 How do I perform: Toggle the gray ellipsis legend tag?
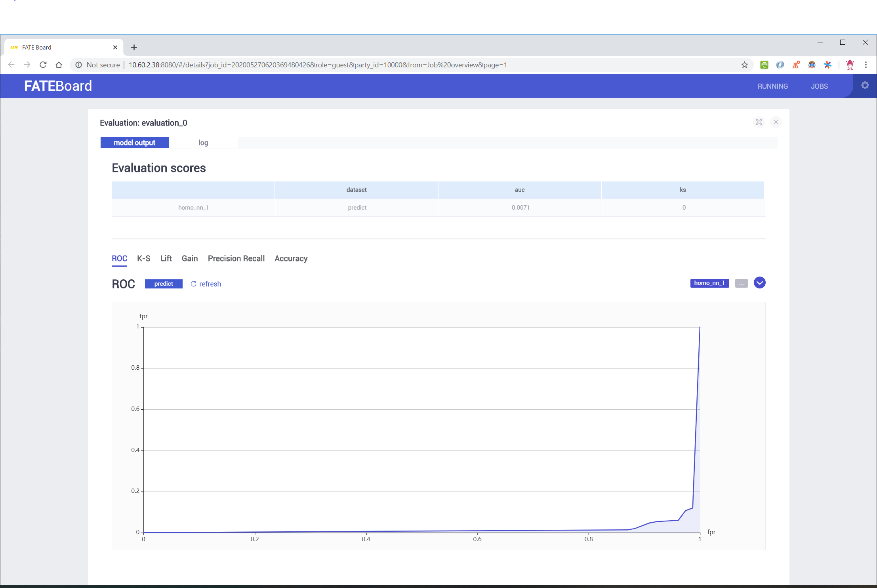click(741, 283)
